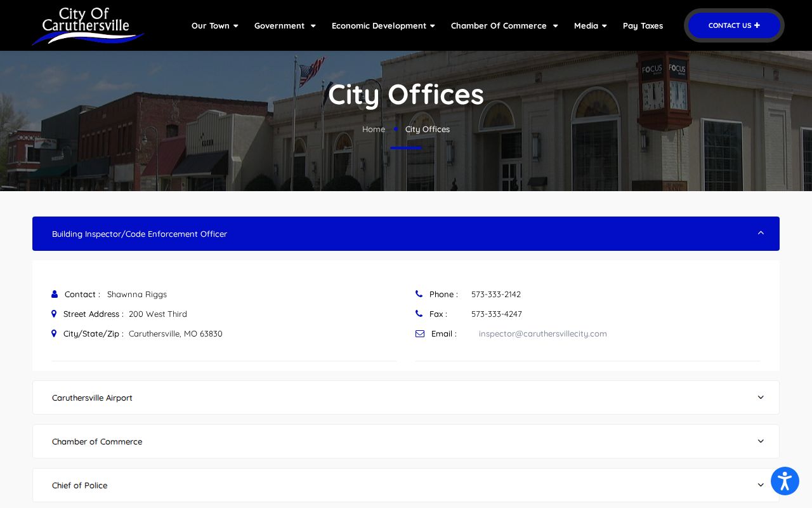812x508 pixels.
Task: Click the phone icon beside Phone
Action: 419,294
